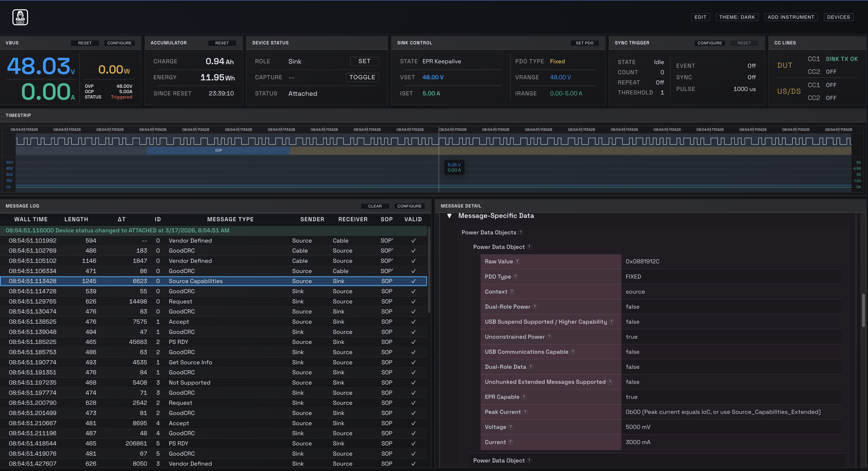The image size is (868, 471).
Task: Open the Devices menu
Action: coord(838,17)
